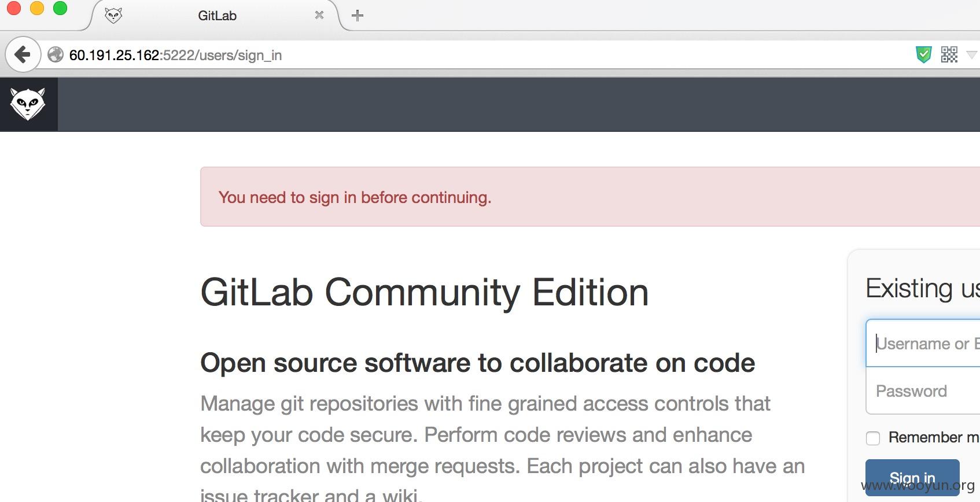Click the tab's fox favicon
This screenshot has height=502, width=980.
(x=113, y=16)
